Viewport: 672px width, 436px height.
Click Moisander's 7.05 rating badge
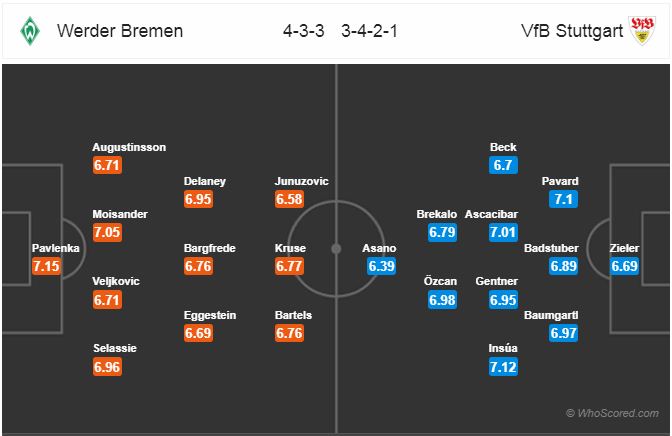point(108,233)
